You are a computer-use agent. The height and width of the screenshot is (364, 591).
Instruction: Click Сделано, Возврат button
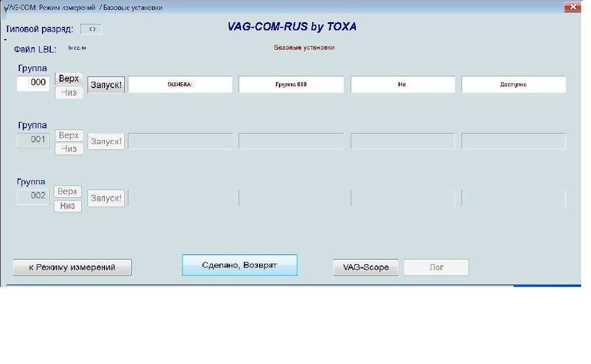click(240, 265)
